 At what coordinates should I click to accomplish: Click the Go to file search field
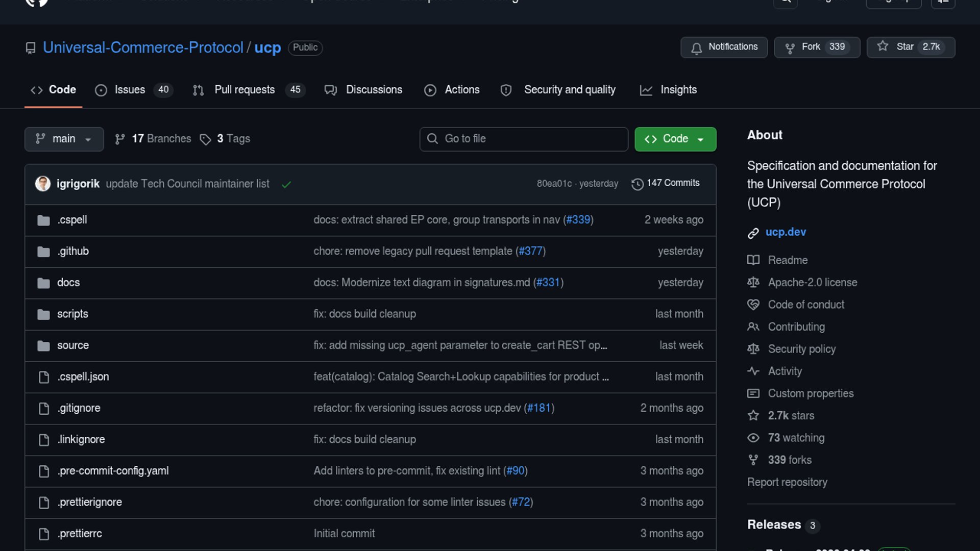[524, 139]
